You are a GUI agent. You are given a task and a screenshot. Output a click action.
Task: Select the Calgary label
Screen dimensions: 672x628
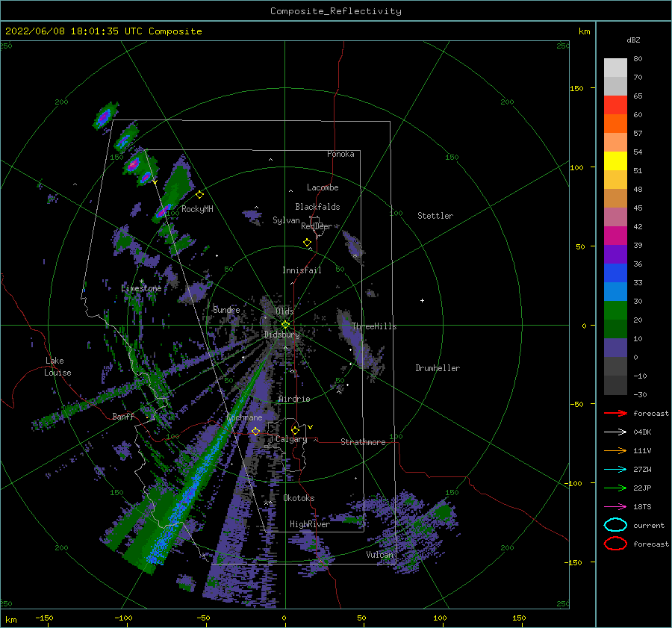(291, 439)
